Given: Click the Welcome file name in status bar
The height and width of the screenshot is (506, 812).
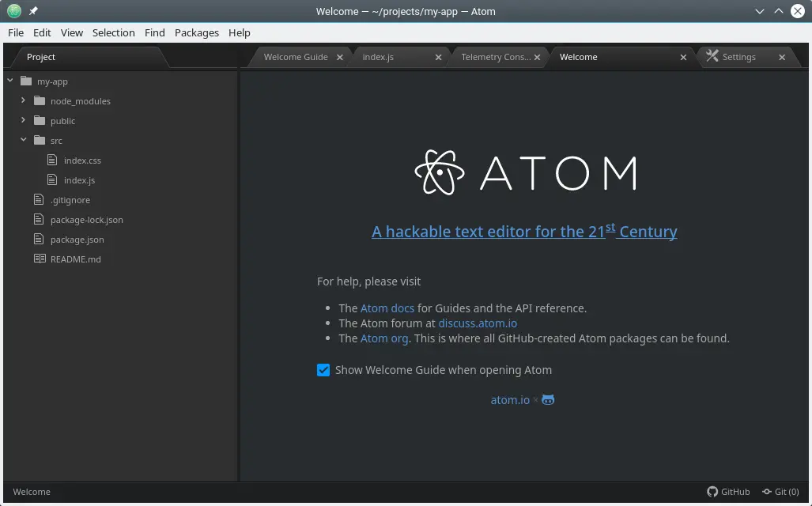Looking at the screenshot, I should (32, 492).
